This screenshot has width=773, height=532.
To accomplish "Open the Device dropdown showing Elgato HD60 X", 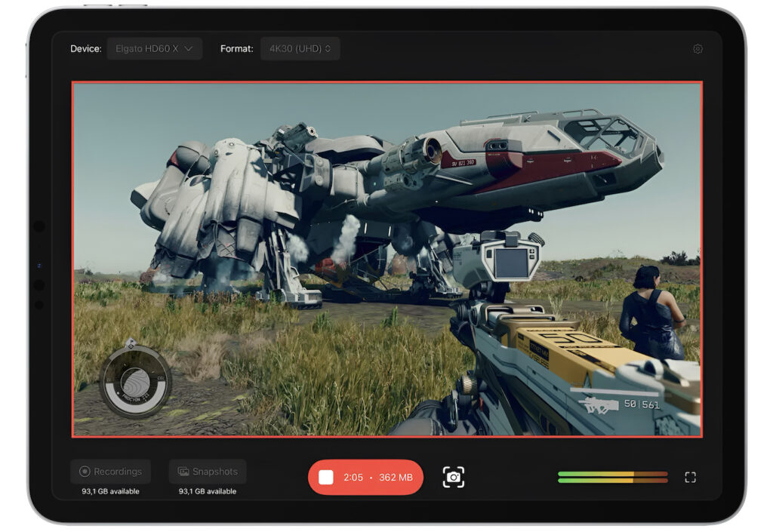I will click(x=155, y=48).
